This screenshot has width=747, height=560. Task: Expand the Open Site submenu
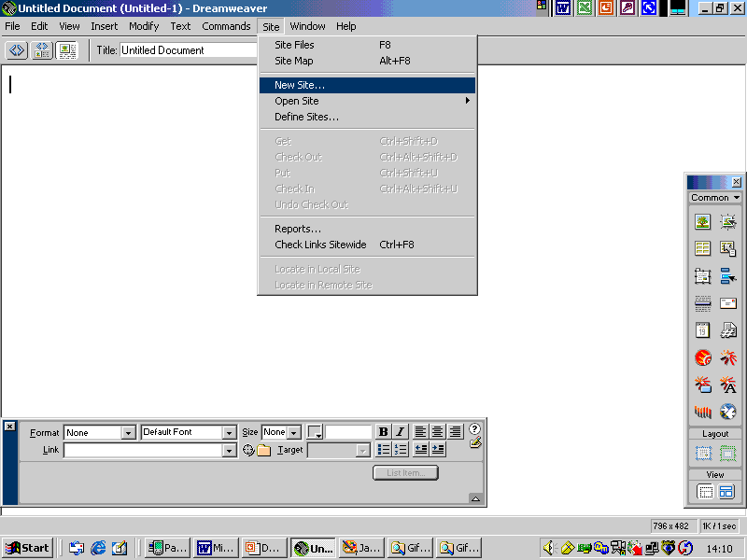click(367, 101)
